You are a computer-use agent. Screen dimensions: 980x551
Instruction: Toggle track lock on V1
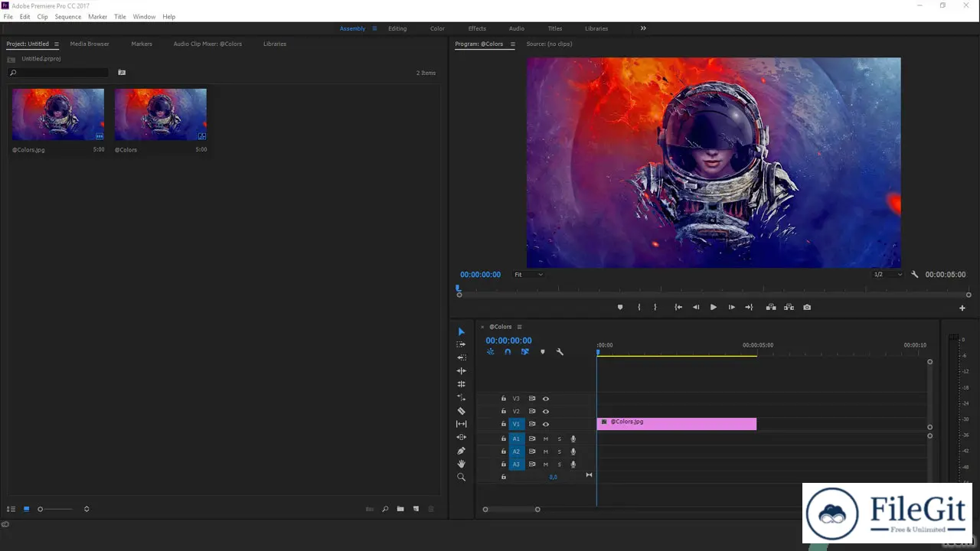pos(504,424)
